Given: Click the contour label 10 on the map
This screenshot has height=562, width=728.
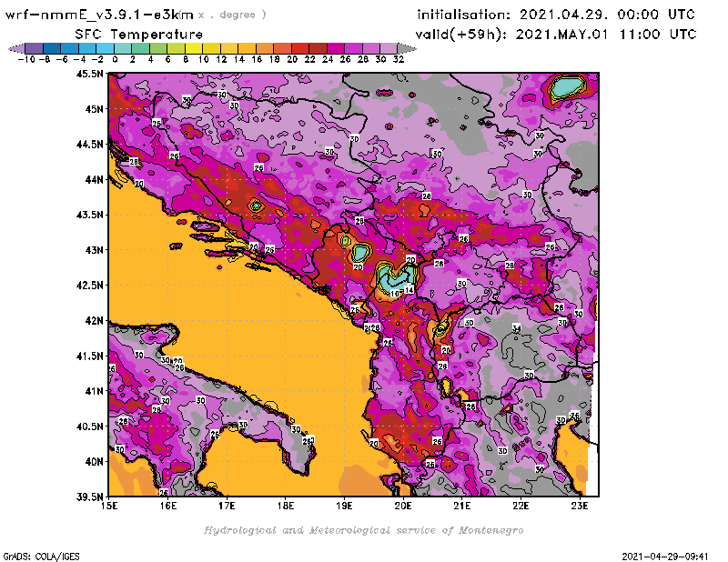Looking at the screenshot, I should 395,294.
